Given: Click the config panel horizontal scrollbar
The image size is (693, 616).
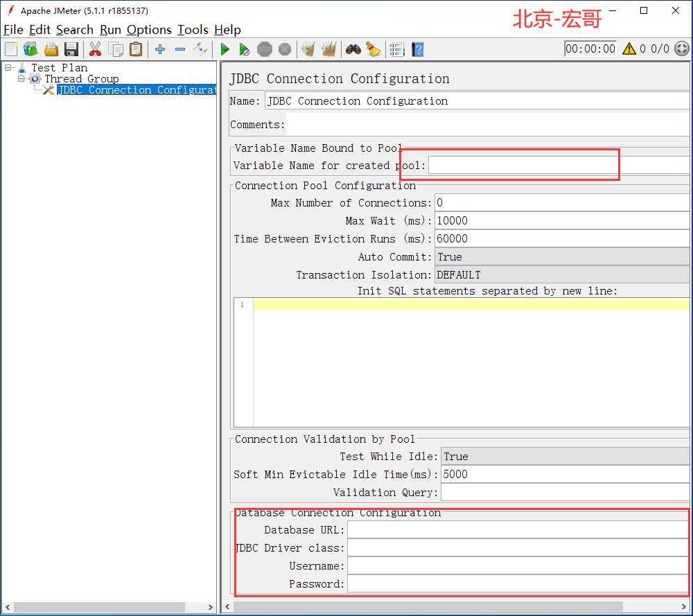Looking at the screenshot, I should pyautogui.click(x=428, y=607).
